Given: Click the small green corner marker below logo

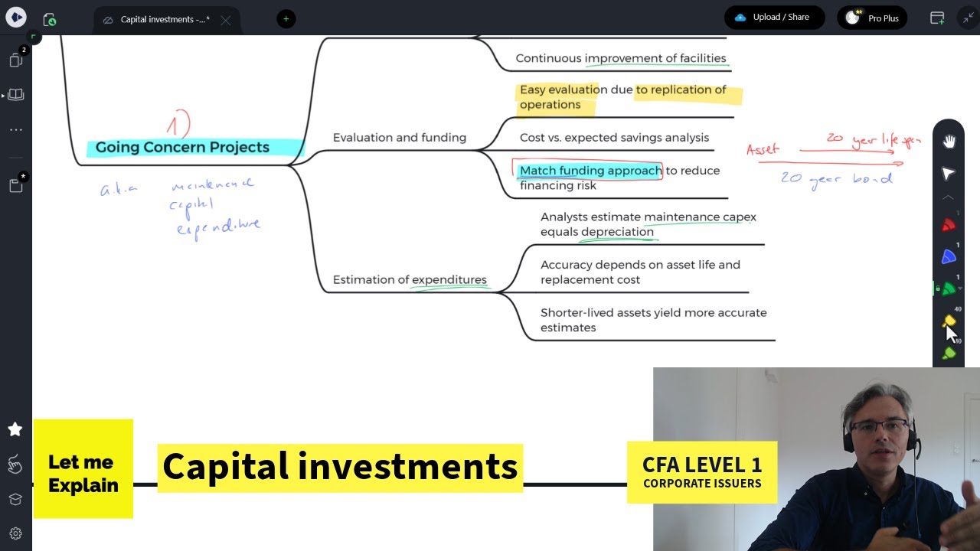Looking at the screenshot, I should click(34, 37).
